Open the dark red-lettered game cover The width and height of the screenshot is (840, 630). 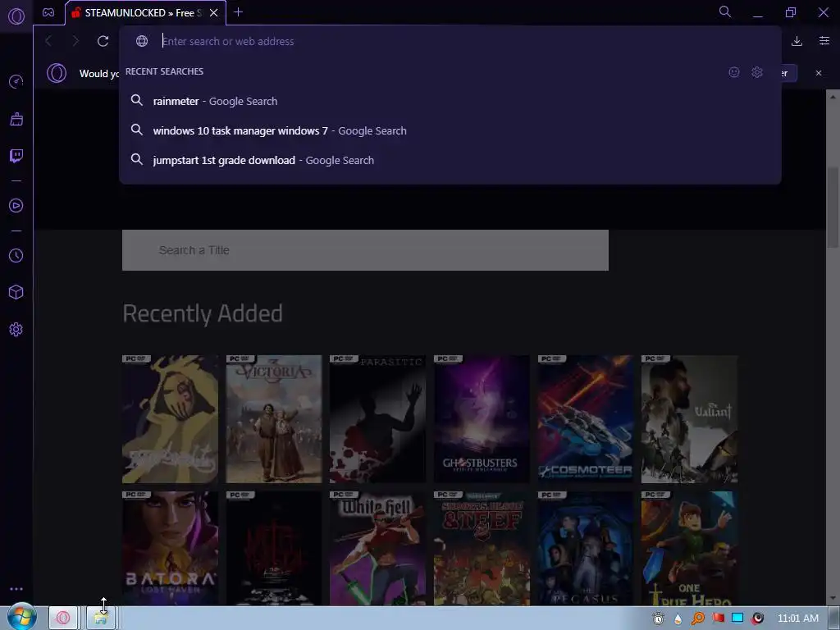tap(274, 548)
